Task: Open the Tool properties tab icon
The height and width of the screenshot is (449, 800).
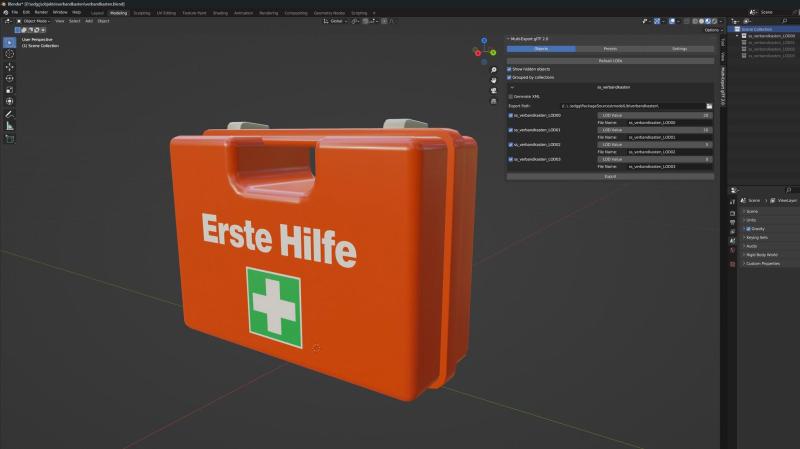Action: (x=733, y=202)
